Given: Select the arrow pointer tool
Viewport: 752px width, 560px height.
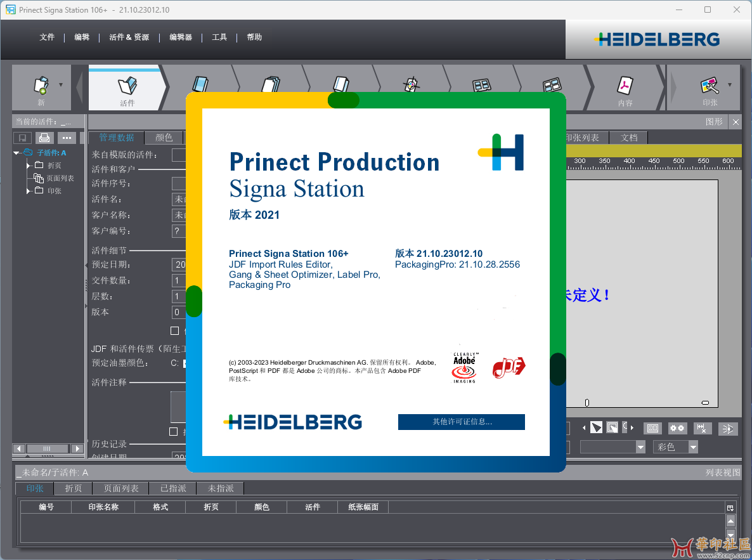Looking at the screenshot, I should click(596, 427).
